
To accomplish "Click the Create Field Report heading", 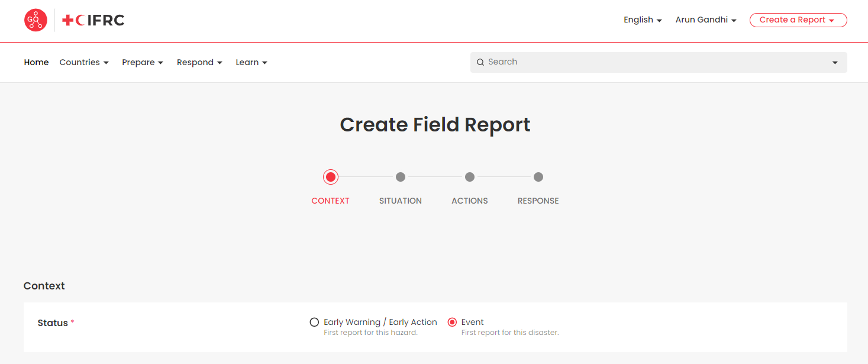I will point(435,125).
